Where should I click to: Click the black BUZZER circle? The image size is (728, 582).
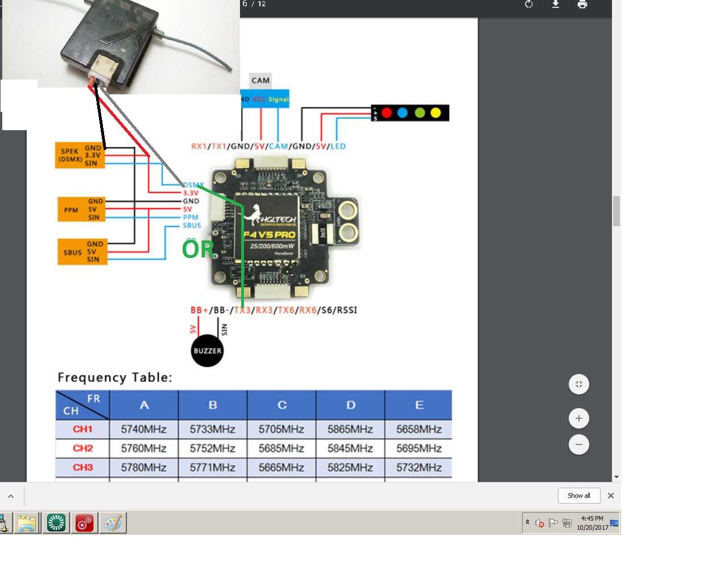pos(208,351)
